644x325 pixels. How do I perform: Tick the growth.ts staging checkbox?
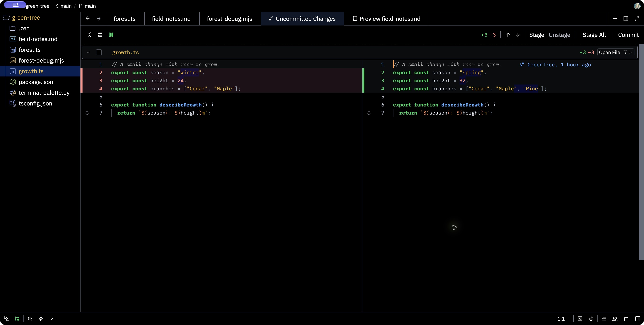(99, 52)
